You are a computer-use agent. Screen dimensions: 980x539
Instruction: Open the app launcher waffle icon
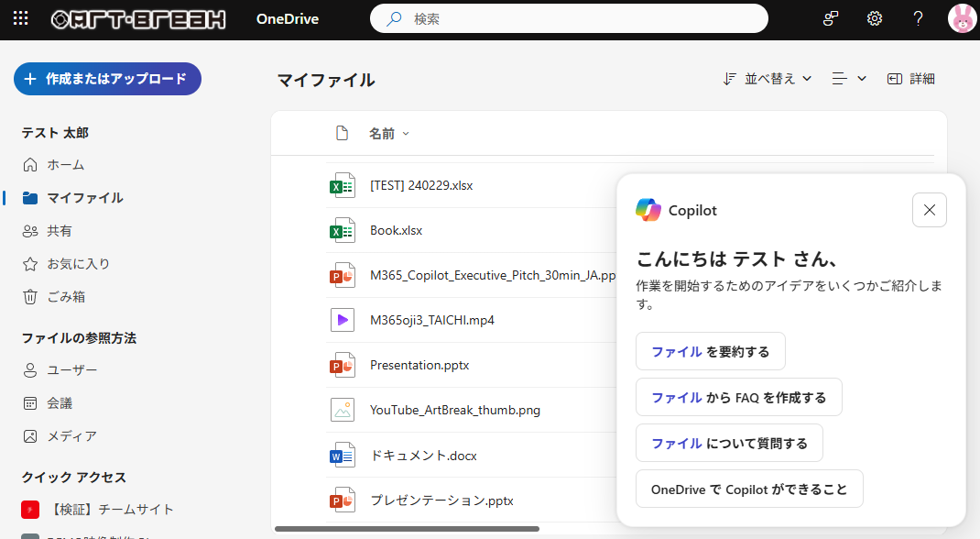tap(20, 18)
